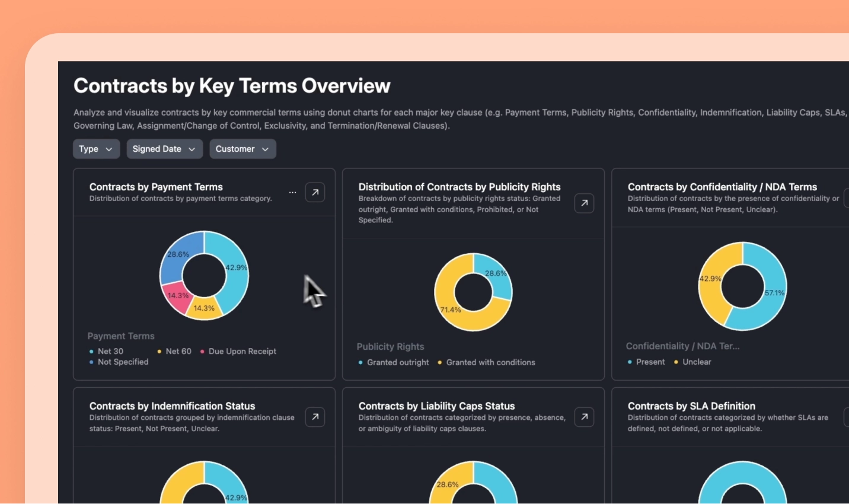Open the Customer filter dropdown
This screenshot has width=849, height=504.
[x=242, y=149]
